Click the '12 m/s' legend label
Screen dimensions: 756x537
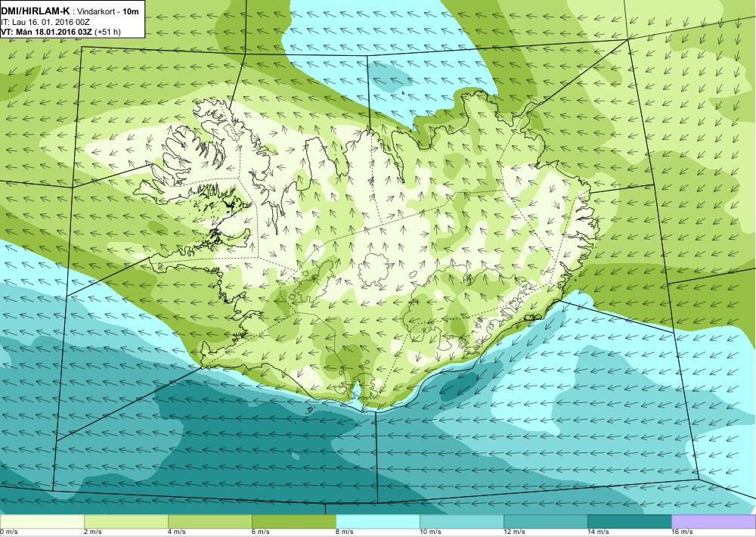click(x=514, y=532)
